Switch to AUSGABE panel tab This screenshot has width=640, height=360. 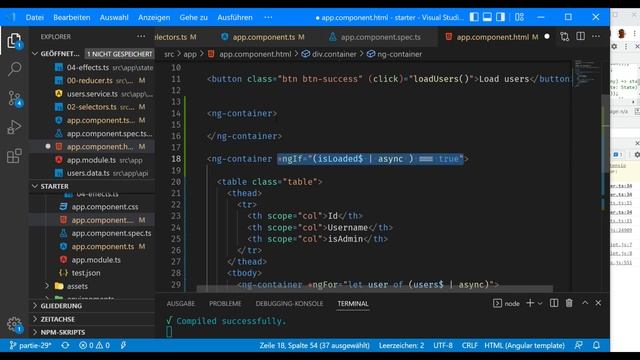[x=180, y=304]
